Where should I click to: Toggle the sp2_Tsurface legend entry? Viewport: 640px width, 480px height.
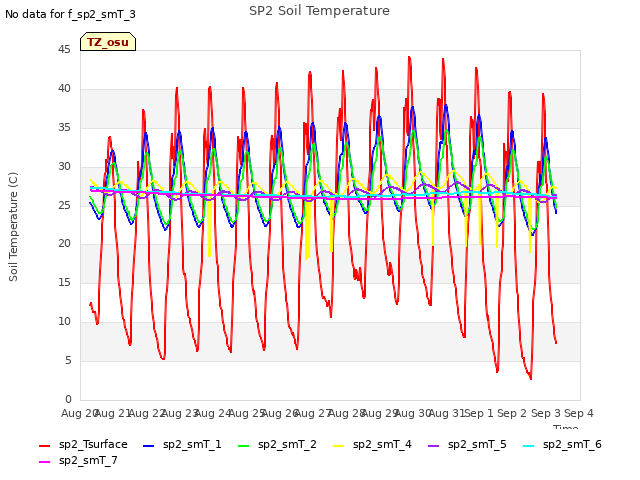(83, 444)
